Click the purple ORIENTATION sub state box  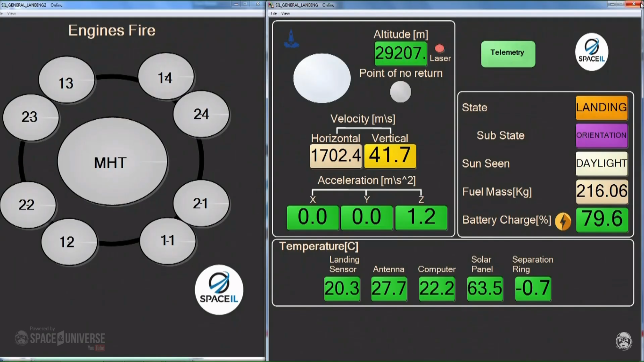(602, 136)
